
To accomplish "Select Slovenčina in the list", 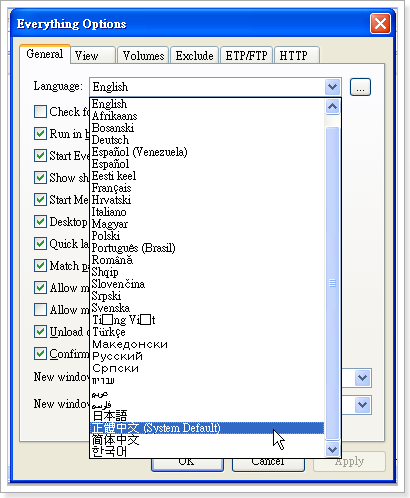I will pos(207,284).
